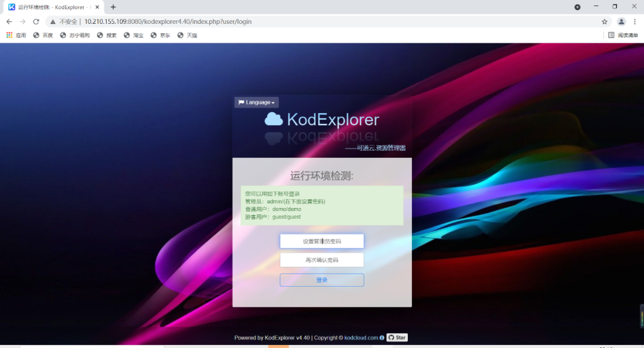Image resolution: width=644 pixels, height=348 pixels.
Task: Open a new tab with plus icon
Action: pos(113,7)
